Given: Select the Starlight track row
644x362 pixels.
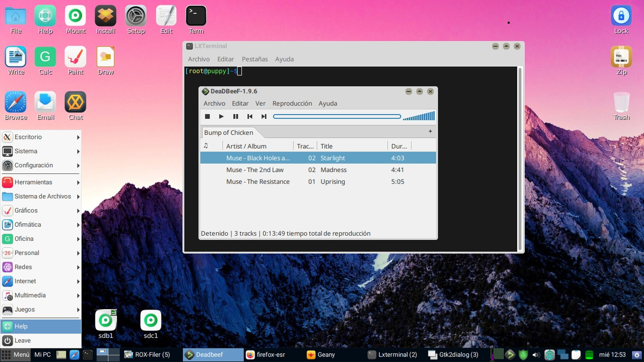Looking at the screenshot, I should coord(318,158).
